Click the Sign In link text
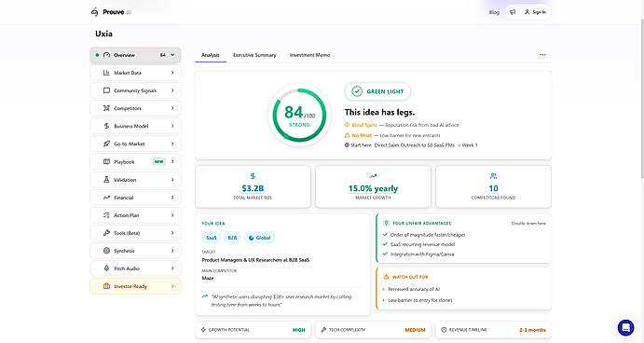This screenshot has height=343, width=644. [540, 12]
